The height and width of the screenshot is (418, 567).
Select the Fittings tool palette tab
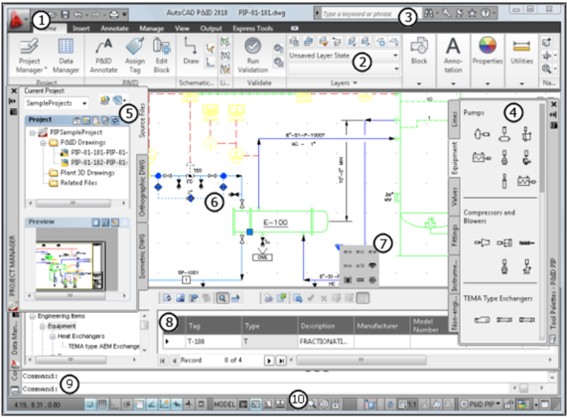pyautogui.click(x=454, y=236)
